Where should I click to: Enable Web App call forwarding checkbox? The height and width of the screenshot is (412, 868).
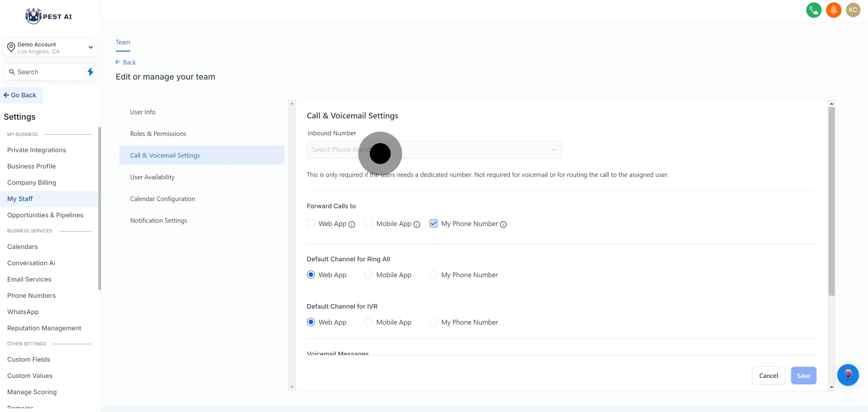click(x=311, y=223)
